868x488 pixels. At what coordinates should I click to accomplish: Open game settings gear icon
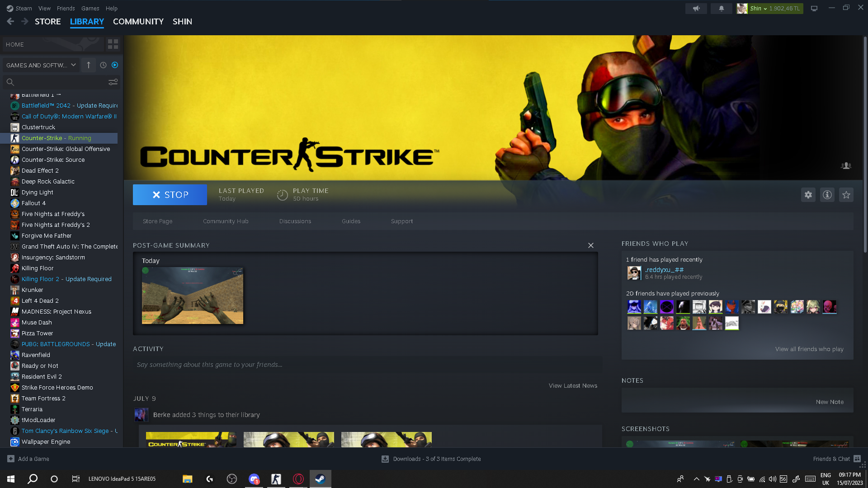pos(808,195)
